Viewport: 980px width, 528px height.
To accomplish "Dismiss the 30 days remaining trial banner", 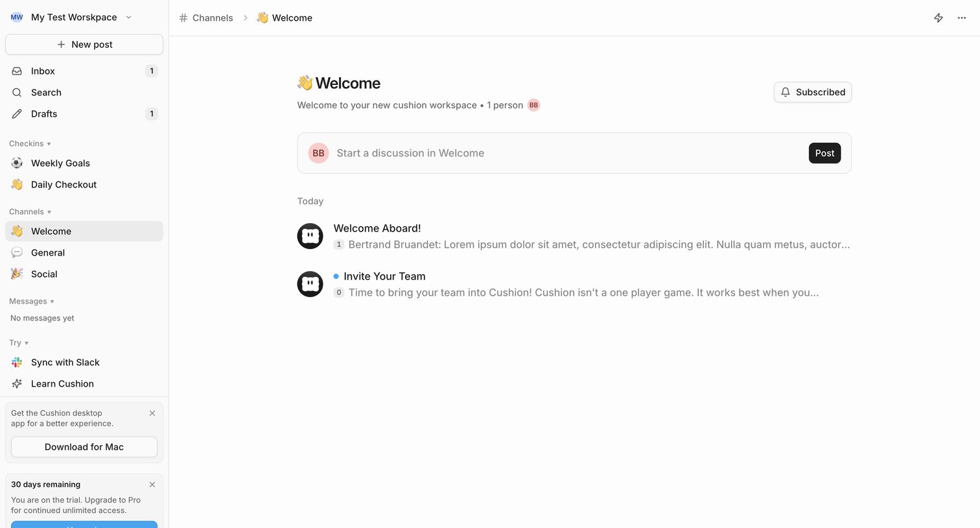I will [152, 485].
